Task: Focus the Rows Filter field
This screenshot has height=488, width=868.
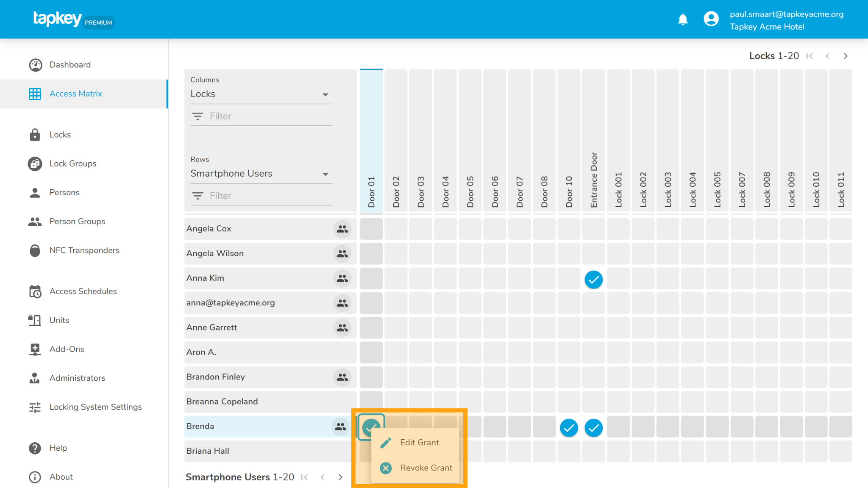Action: pos(261,196)
